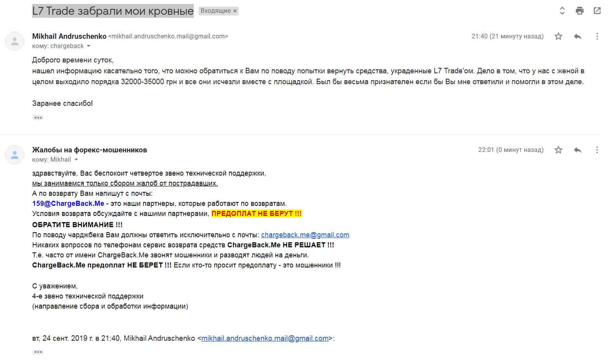This screenshot has width=609, height=364.
Task: Expand all messages with arrows icon
Action: (562, 11)
